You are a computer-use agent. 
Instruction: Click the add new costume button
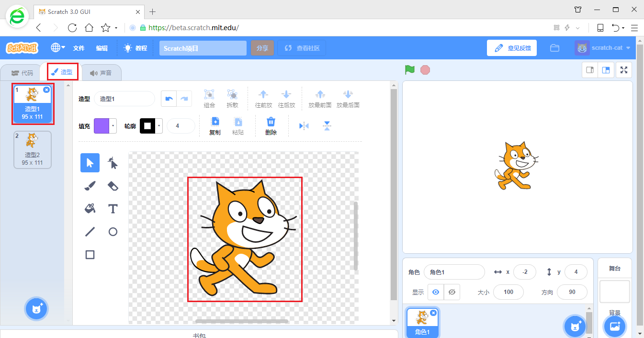pos(37,309)
